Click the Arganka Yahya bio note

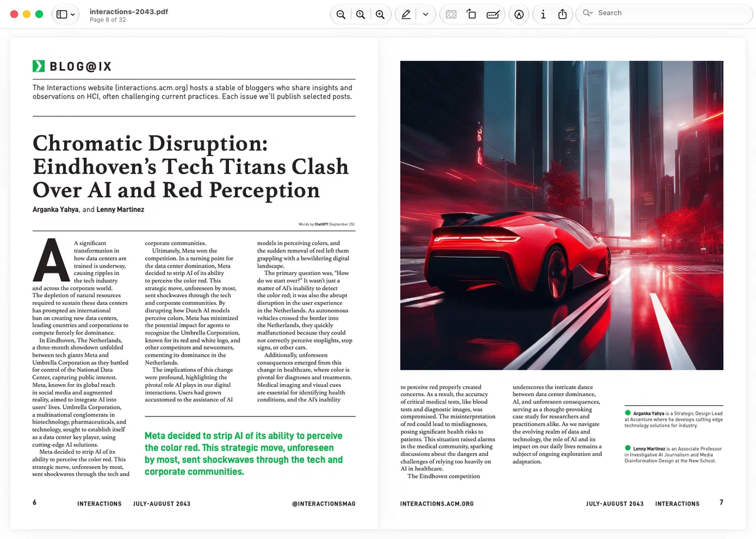(x=673, y=419)
